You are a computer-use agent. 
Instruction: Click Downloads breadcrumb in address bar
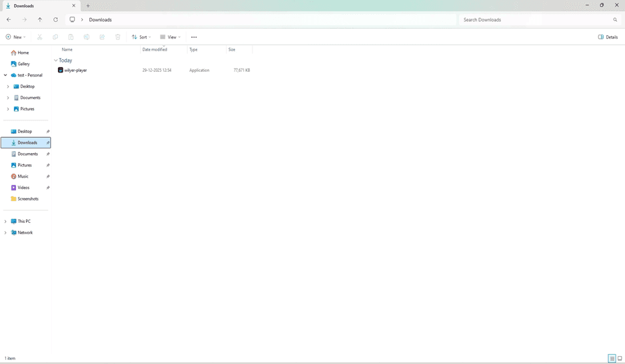pos(100,19)
